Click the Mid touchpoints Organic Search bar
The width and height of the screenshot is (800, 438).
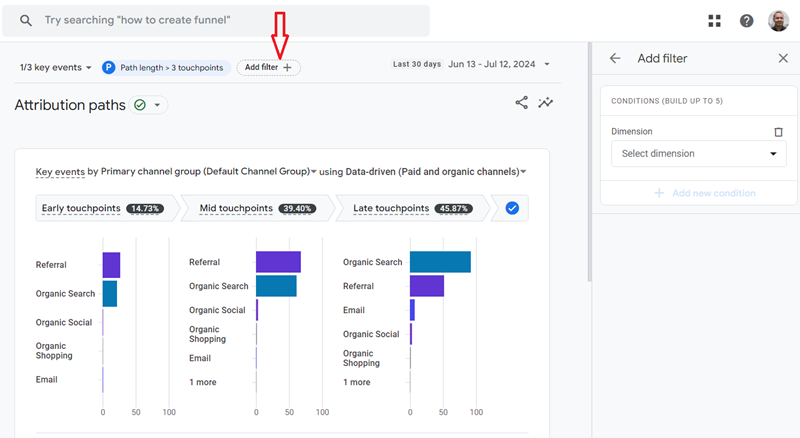click(x=276, y=286)
